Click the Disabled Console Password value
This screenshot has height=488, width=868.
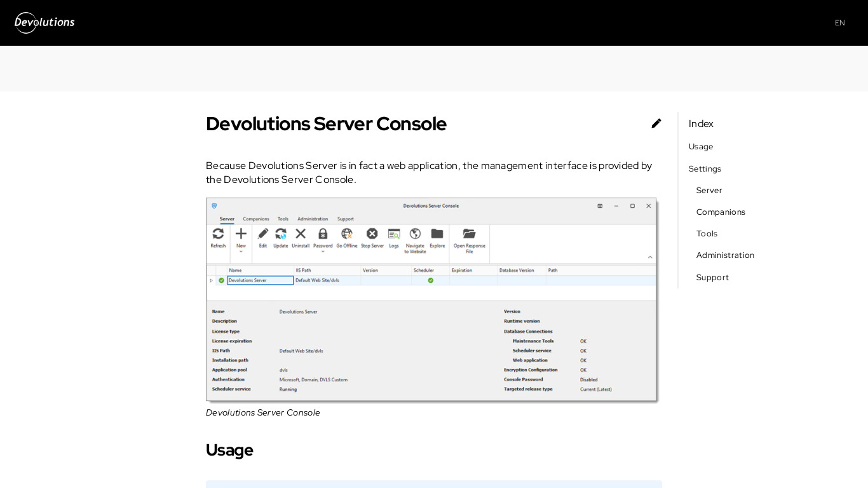point(589,380)
